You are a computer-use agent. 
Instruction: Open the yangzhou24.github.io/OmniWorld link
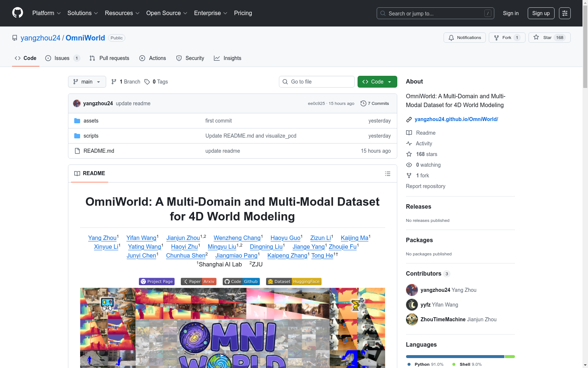click(x=456, y=119)
